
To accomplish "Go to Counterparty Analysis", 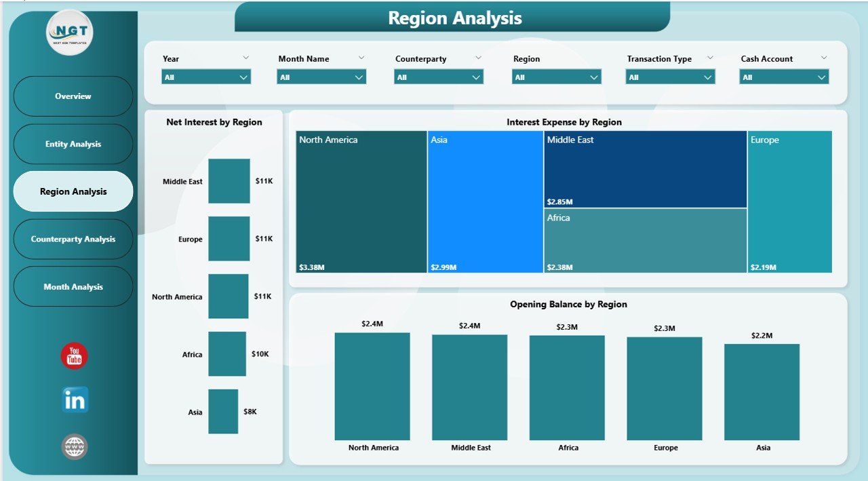I will [x=73, y=239].
